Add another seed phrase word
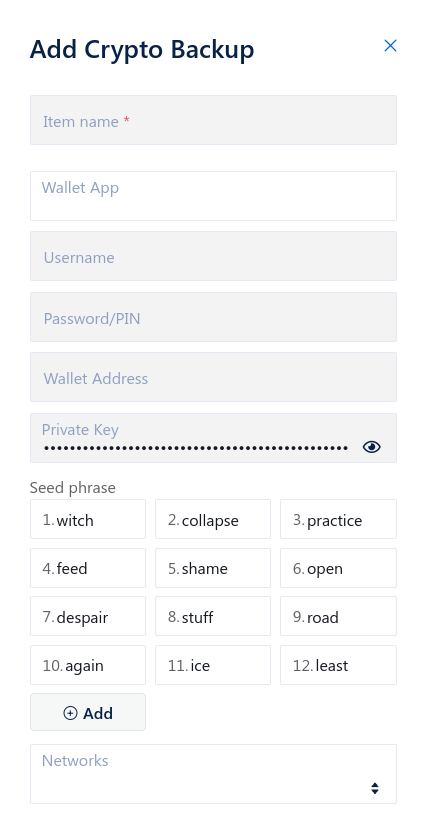424x815 pixels. click(88, 712)
